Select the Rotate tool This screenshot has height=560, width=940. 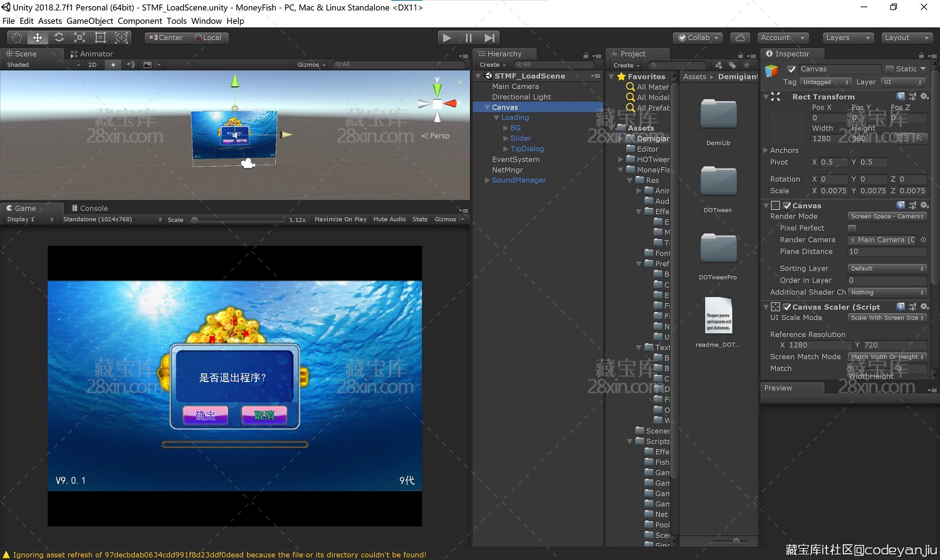[x=58, y=38]
